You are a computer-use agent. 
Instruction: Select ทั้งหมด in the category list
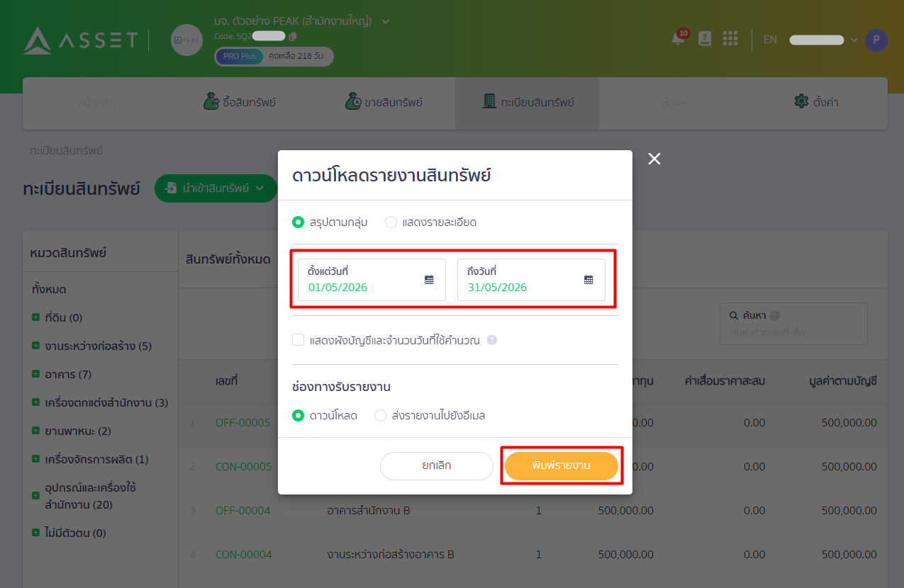coord(49,290)
